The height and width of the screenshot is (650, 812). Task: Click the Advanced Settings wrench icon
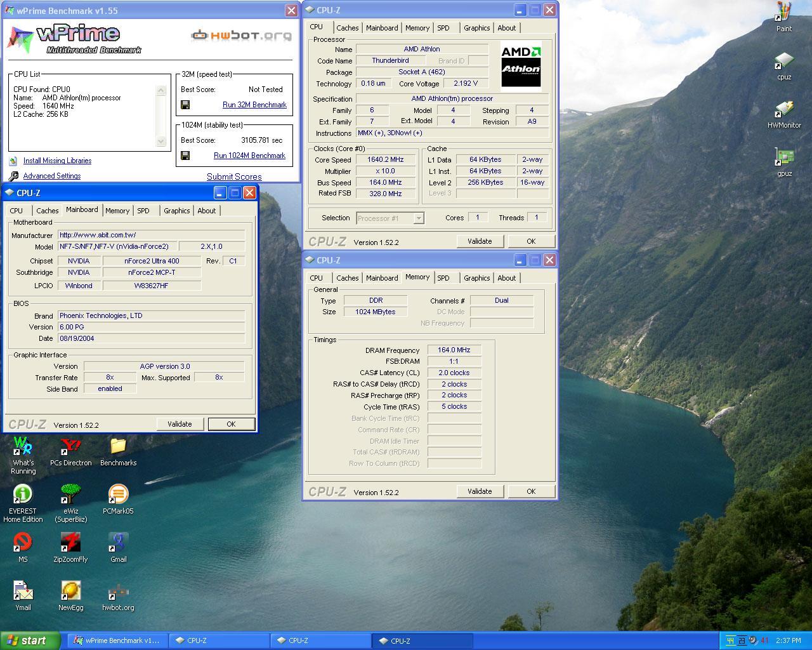(x=13, y=176)
